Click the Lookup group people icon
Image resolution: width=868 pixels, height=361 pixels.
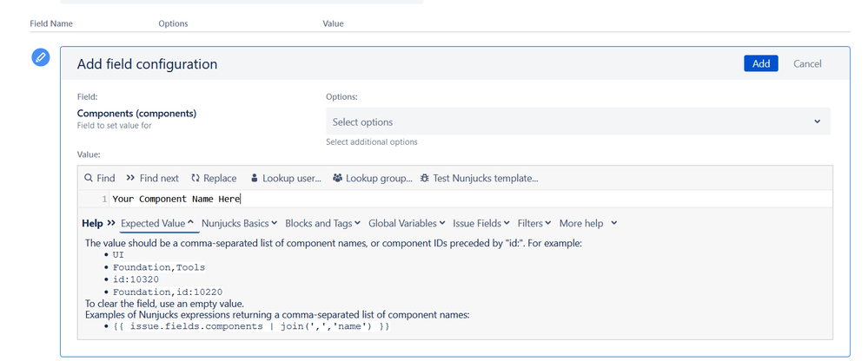tap(337, 178)
